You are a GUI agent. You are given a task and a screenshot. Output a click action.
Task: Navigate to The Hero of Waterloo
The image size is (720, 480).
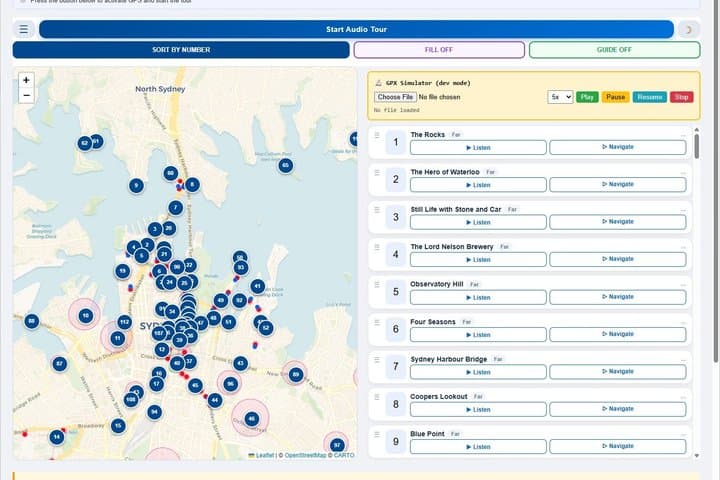coord(618,184)
